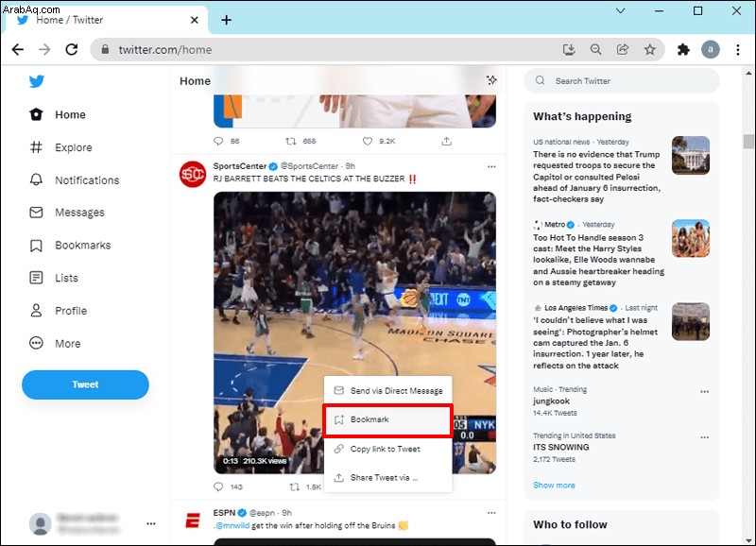Image resolution: width=756 pixels, height=546 pixels.
Task: Click Show more under trends
Action: (554, 486)
